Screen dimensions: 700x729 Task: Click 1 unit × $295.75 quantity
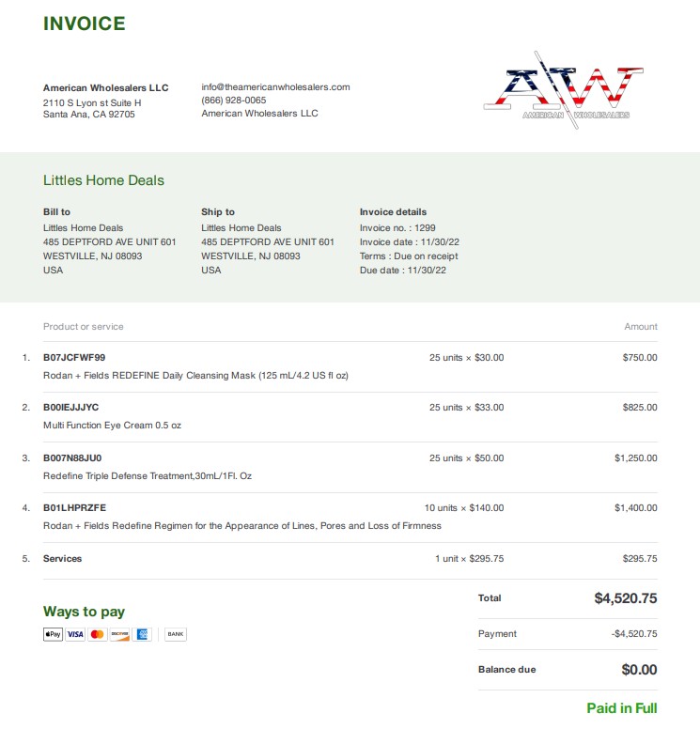coord(469,558)
